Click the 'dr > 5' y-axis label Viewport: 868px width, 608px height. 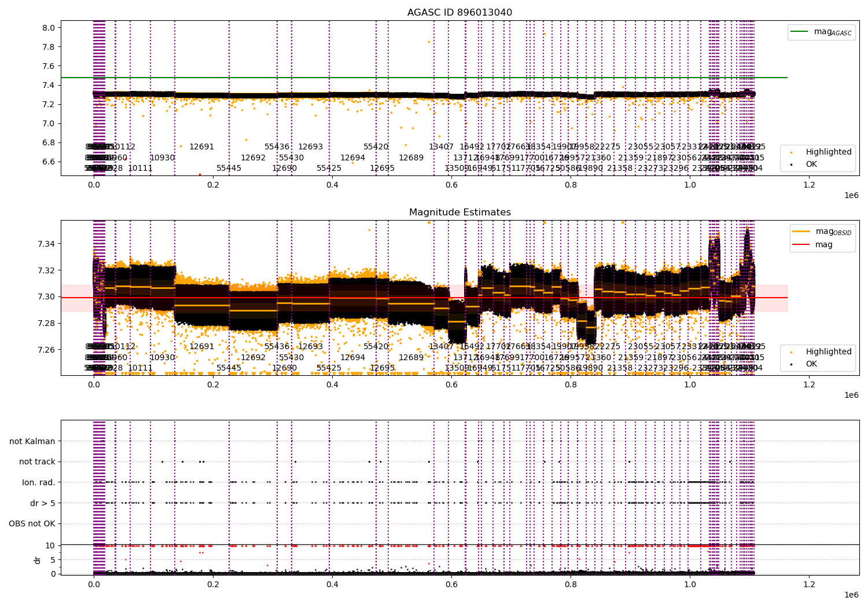[42, 503]
